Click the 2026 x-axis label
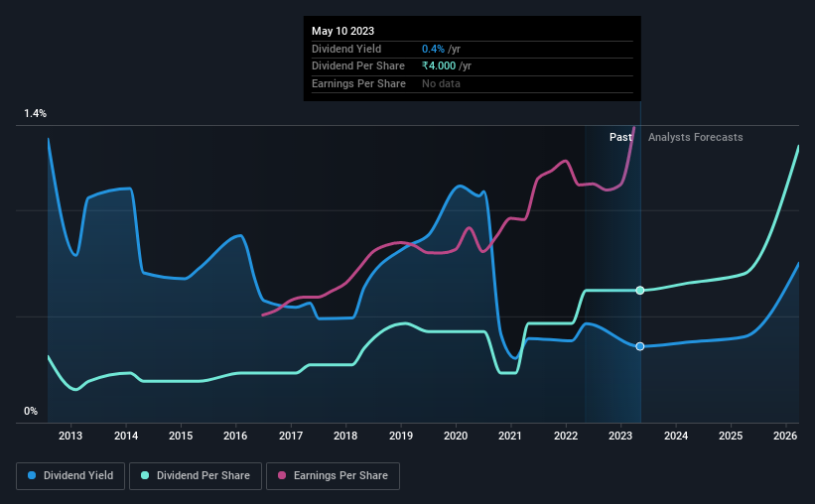 [x=785, y=436]
